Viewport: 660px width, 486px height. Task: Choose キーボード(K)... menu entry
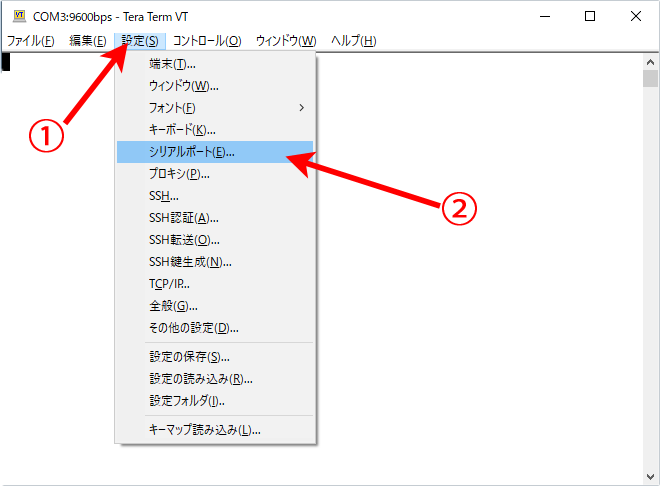pyautogui.click(x=182, y=130)
